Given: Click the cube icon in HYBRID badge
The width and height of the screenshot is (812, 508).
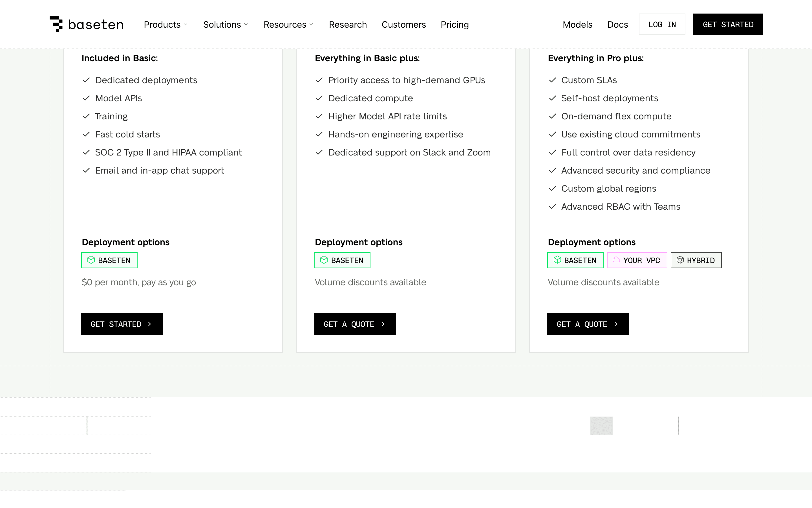Looking at the screenshot, I should coord(680,260).
